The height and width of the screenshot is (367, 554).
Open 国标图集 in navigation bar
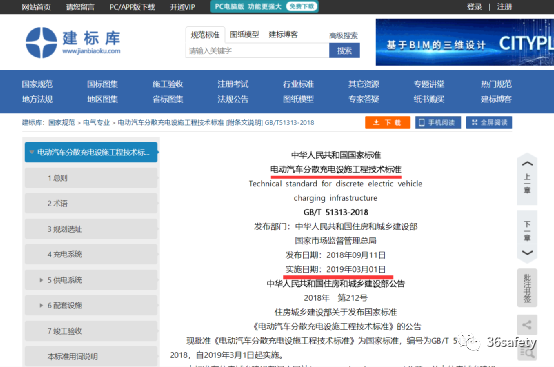tap(102, 84)
